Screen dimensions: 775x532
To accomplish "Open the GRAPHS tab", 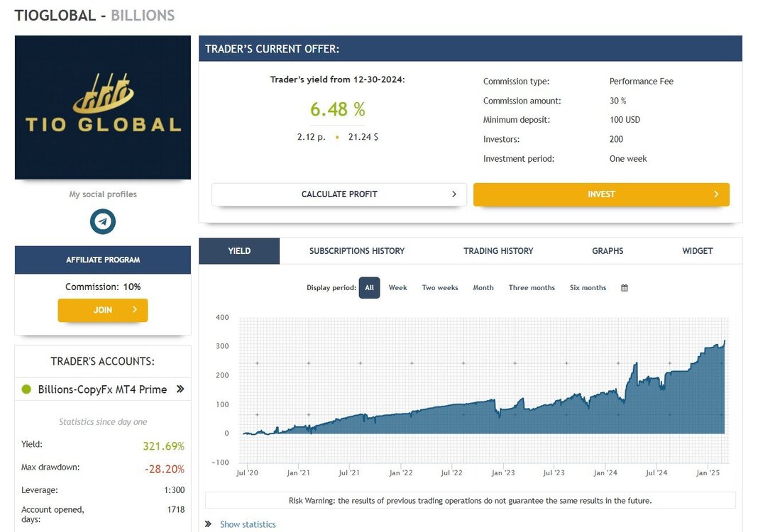I will pyautogui.click(x=608, y=251).
